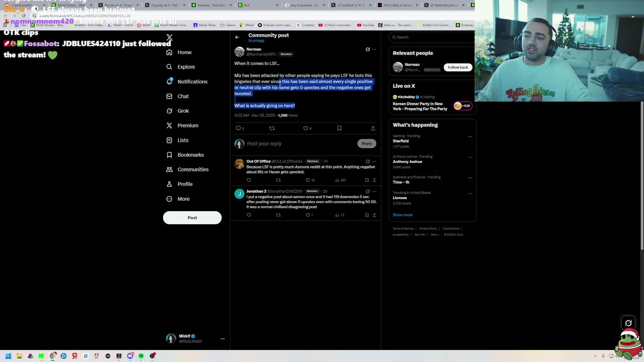Open Chrome from the taskbar

pos(52,356)
